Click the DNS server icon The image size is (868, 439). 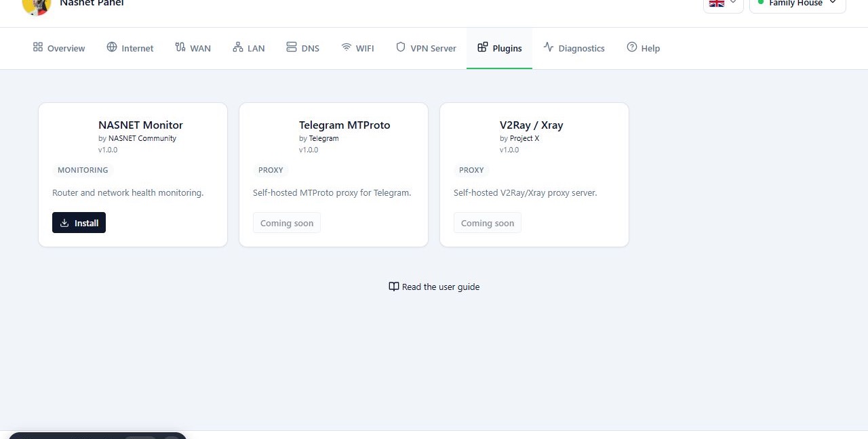[x=292, y=47]
